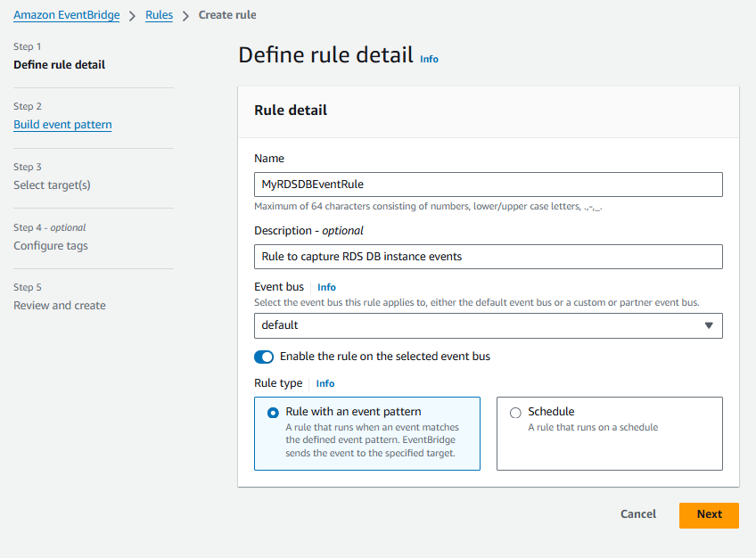The image size is (756, 558).
Task: Select Step 3 Select target(s)
Action: (52, 185)
